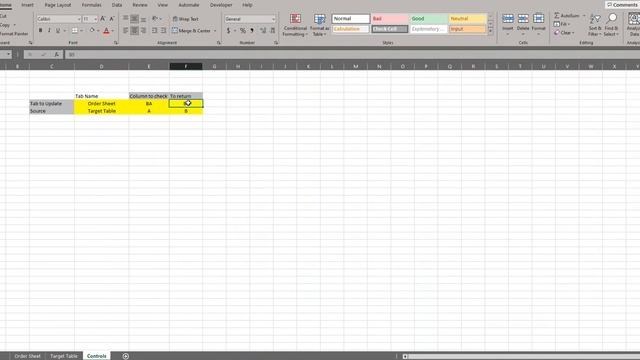This screenshot has width=640, height=360.
Task: Apply the Bad cell style
Action: pyautogui.click(x=389, y=19)
